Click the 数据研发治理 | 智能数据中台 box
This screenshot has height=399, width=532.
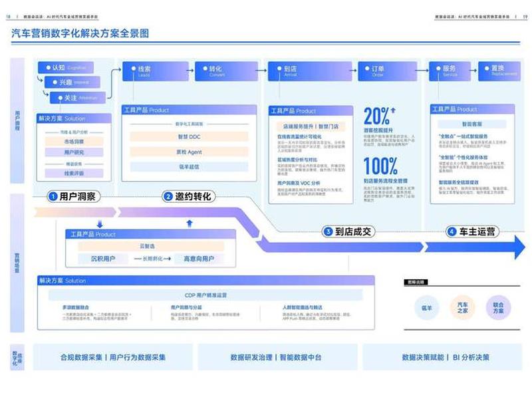tap(277, 357)
